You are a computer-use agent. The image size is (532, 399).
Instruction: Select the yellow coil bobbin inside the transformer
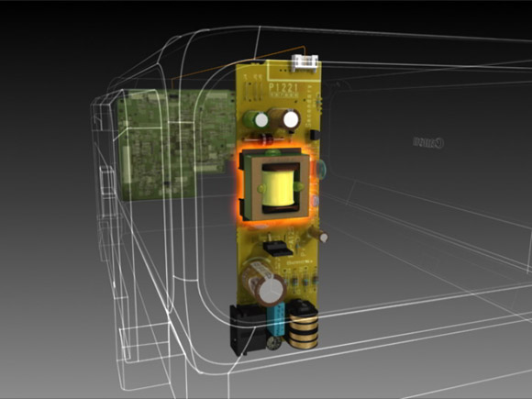click(278, 188)
